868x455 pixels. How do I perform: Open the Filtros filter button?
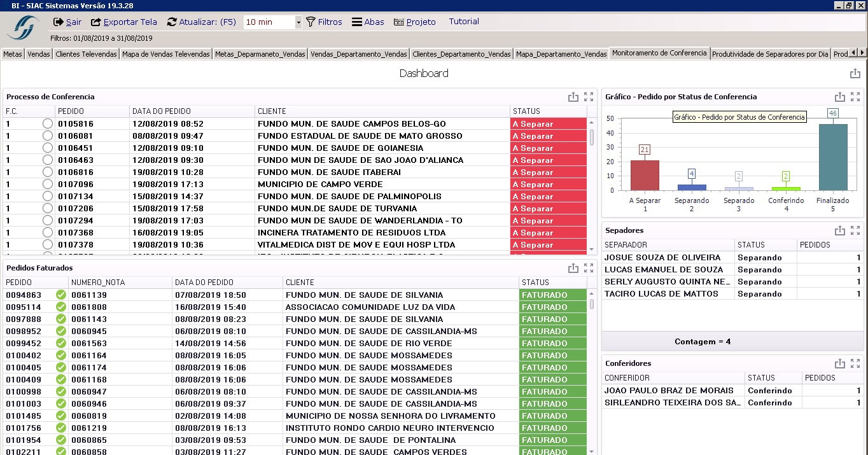324,22
